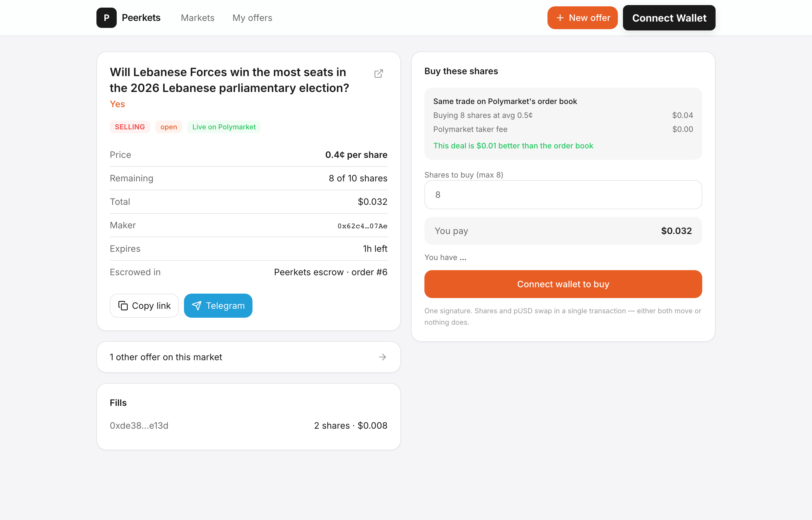Screen dimensions: 812x520
Task: Click the You have ... balance text
Action: point(445,257)
